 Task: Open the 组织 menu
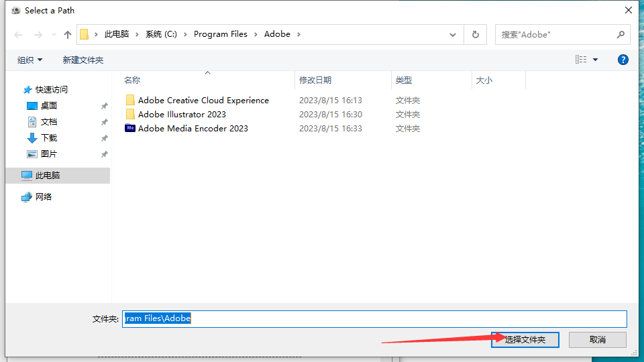pyautogui.click(x=30, y=60)
